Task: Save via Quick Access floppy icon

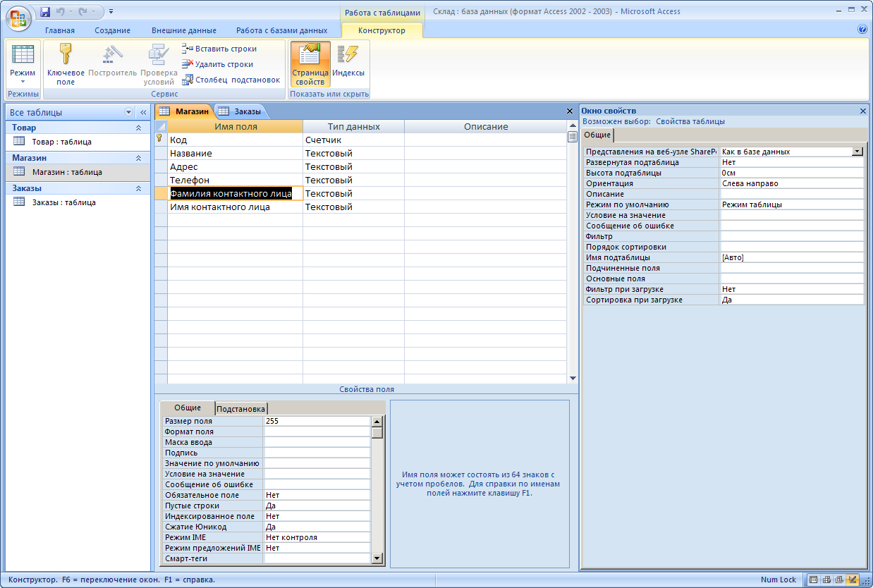Action: tap(45, 11)
